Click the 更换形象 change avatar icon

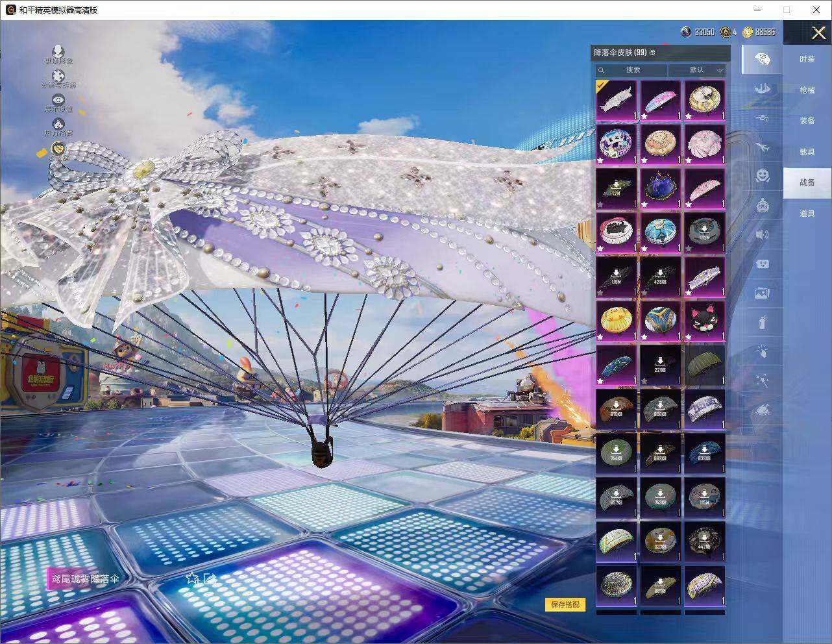(58, 52)
